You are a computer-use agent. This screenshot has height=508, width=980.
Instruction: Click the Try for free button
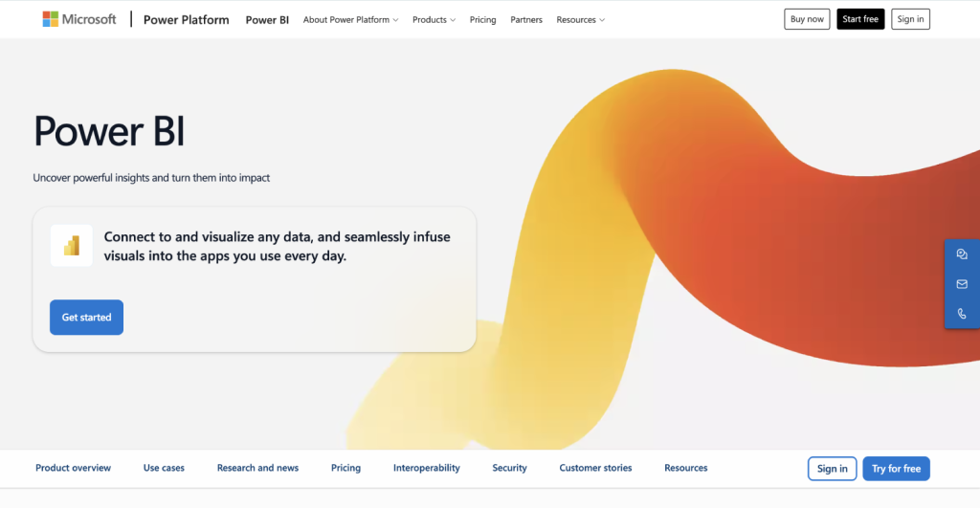pos(896,469)
